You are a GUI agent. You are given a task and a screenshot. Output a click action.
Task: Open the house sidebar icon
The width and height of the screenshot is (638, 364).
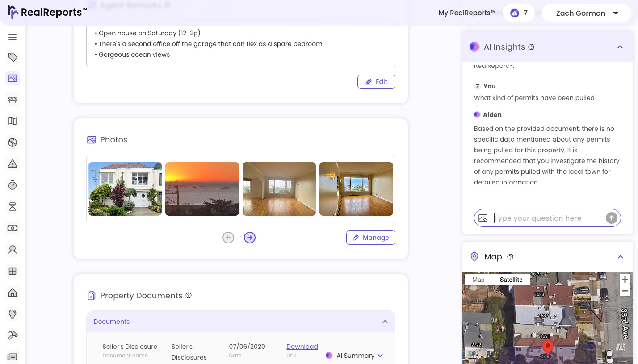(x=13, y=293)
